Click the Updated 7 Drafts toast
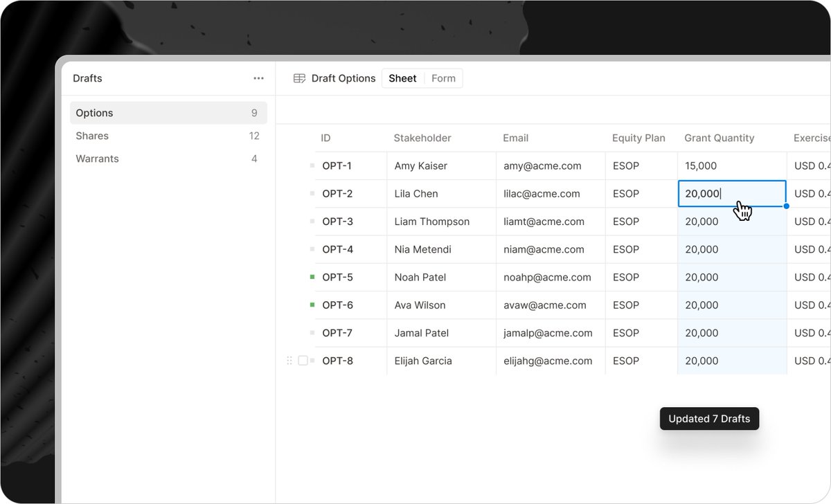Image resolution: width=831 pixels, height=504 pixels. click(x=709, y=419)
